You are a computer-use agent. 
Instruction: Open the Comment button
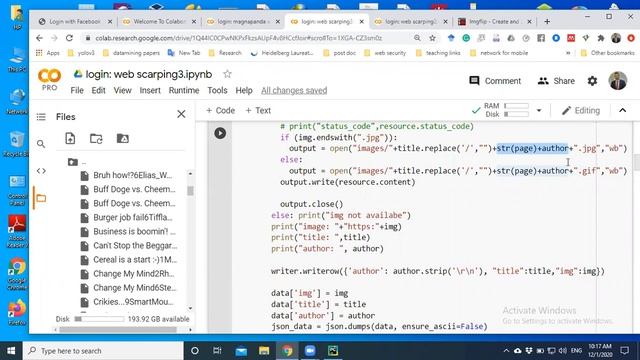[x=495, y=81]
